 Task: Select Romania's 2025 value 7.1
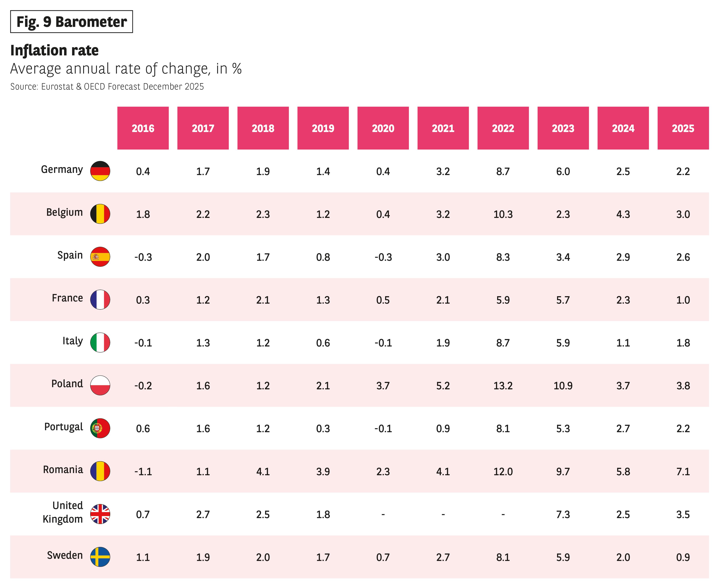pos(683,471)
